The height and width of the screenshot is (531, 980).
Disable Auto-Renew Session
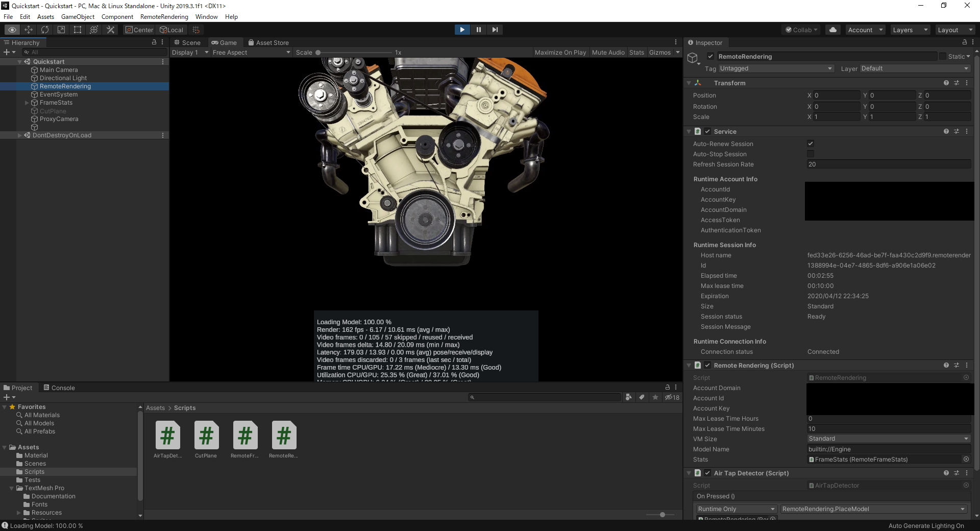coord(810,143)
